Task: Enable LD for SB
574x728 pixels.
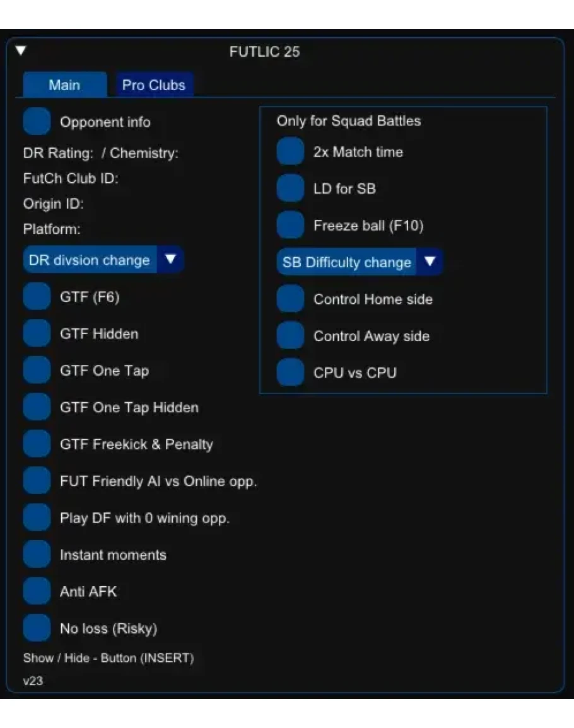Action: 290,188
